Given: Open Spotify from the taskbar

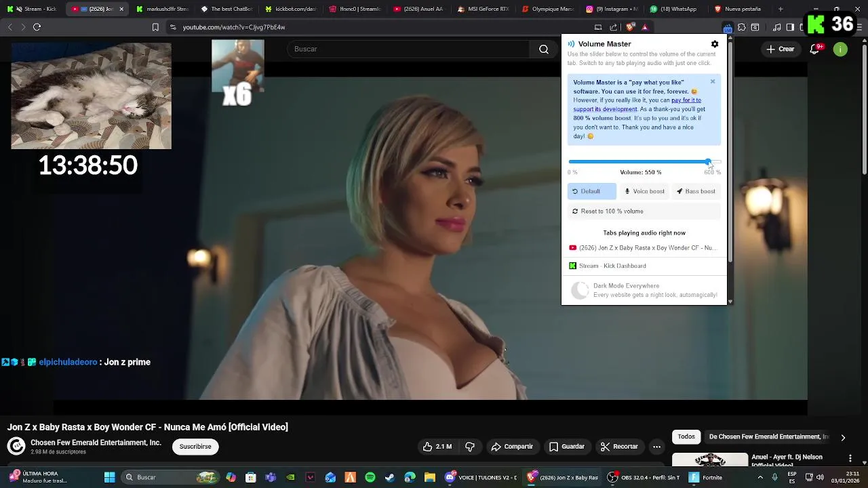Looking at the screenshot, I should pyautogui.click(x=370, y=477).
